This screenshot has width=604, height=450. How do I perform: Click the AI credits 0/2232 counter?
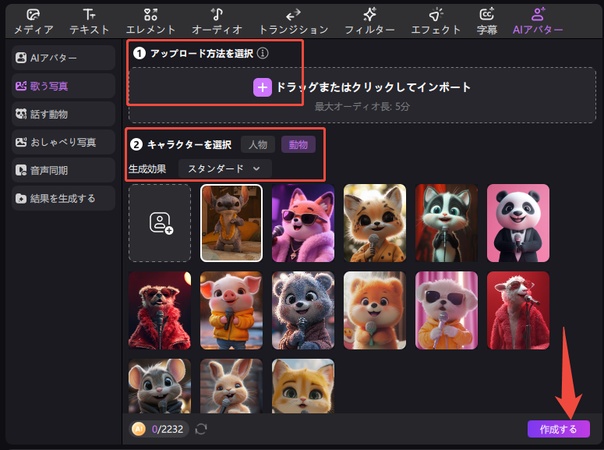[x=159, y=429]
